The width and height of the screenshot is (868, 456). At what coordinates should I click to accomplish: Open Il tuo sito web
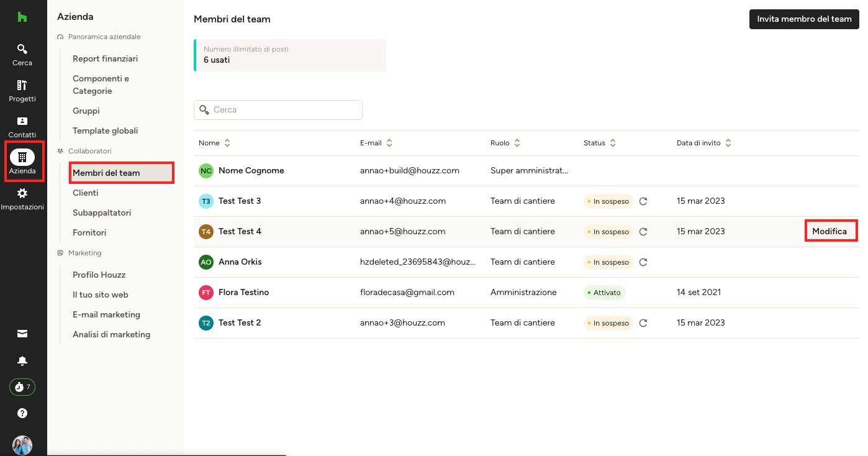click(x=100, y=294)
